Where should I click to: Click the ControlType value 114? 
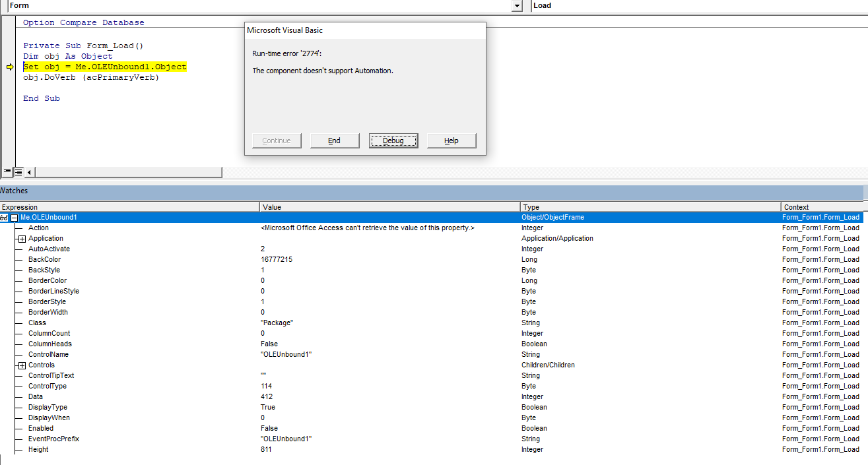pos(266,386)
